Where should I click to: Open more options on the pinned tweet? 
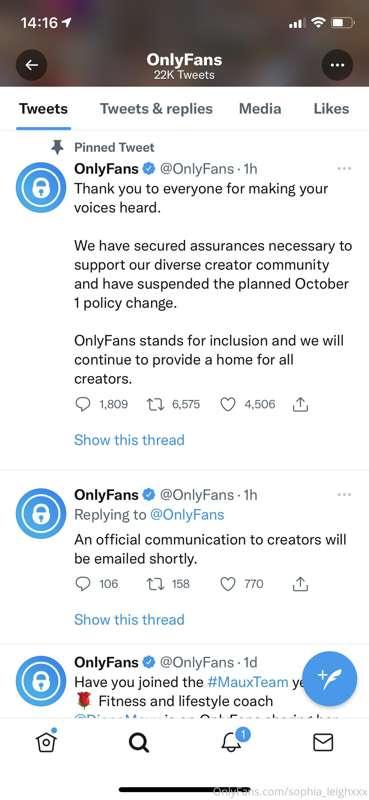(x=345, y=168)
